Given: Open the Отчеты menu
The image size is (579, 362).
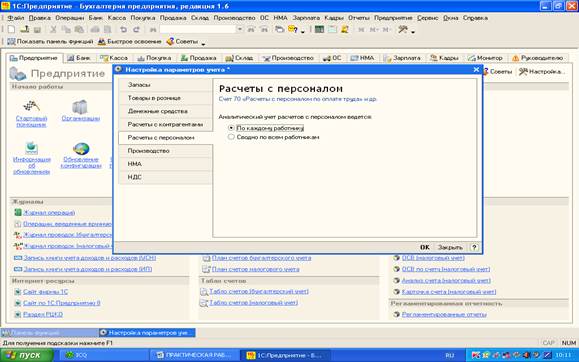Looking at the screenshot, I should tap(359, 18).
